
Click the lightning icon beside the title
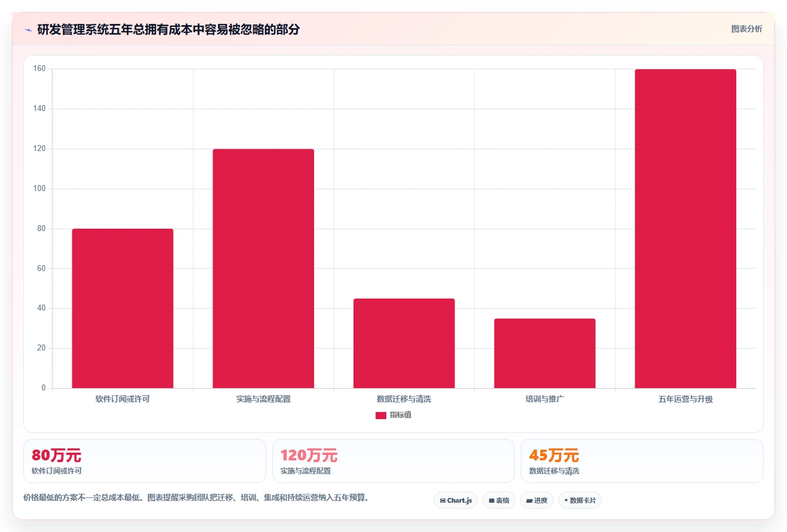(x=28, y=30)
